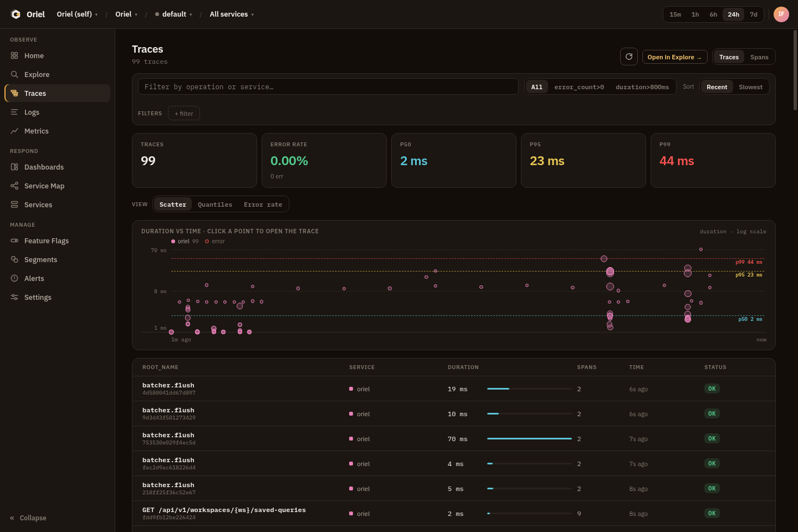Screen dimensions: 798x532
Task: Apply duration>800ms quick filter
Action: coord(642,87)
